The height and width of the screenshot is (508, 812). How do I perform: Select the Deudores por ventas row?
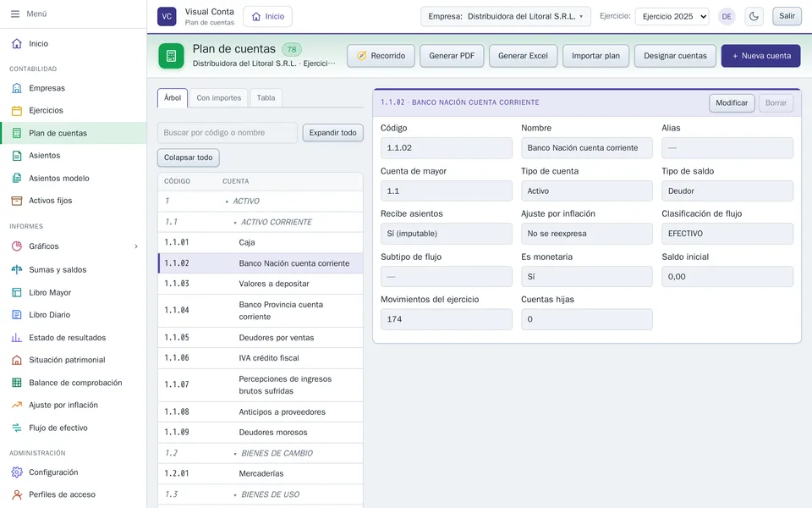click(261, 338)
